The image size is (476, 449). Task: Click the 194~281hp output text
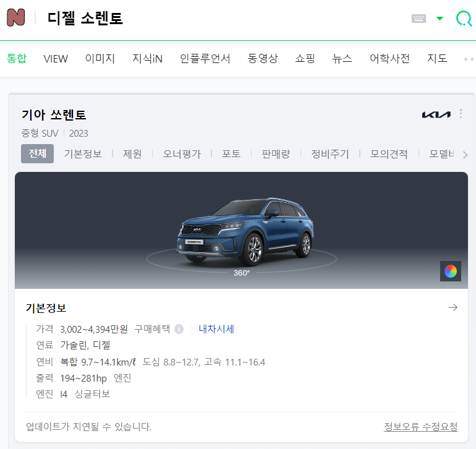click(83, 378)
